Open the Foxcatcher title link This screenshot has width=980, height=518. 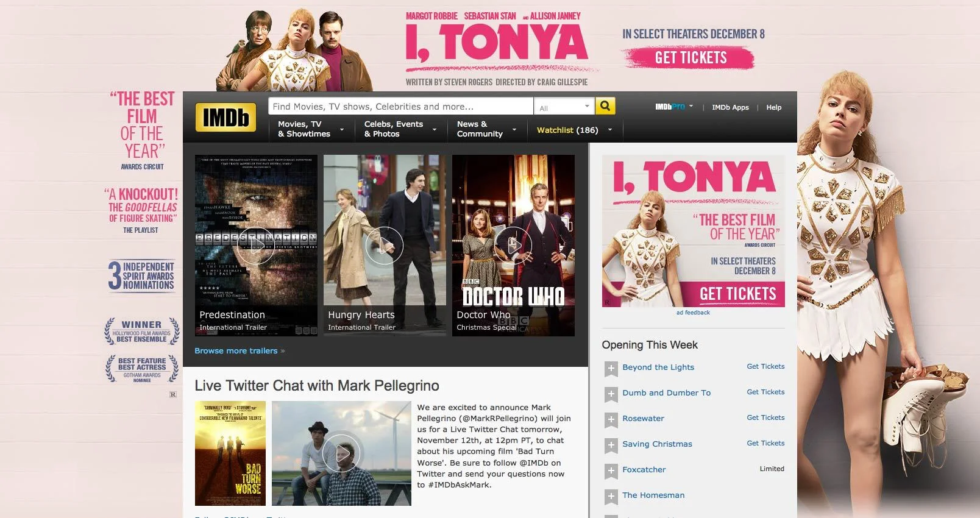pyautogui.click(x=644, y=470)
